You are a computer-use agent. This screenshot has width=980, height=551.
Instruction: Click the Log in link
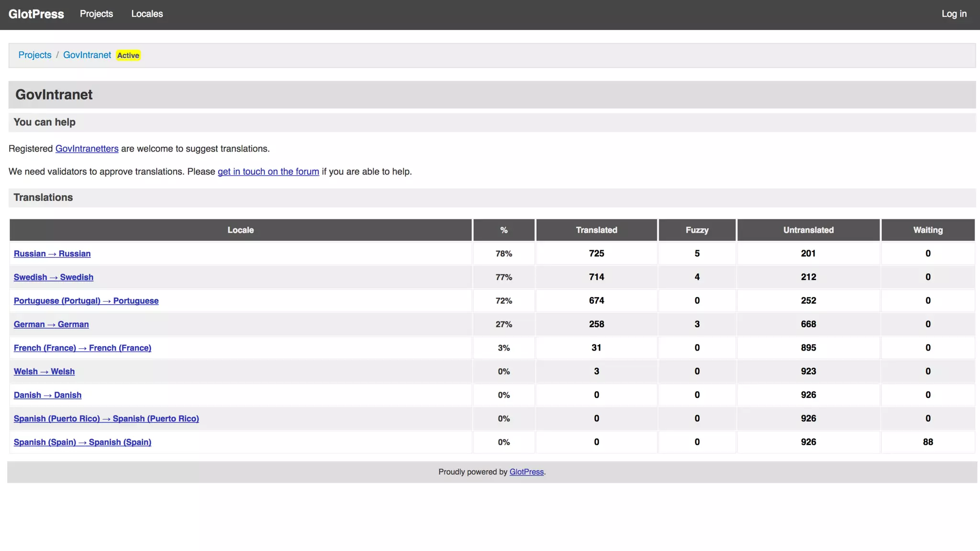click(954, 14)
